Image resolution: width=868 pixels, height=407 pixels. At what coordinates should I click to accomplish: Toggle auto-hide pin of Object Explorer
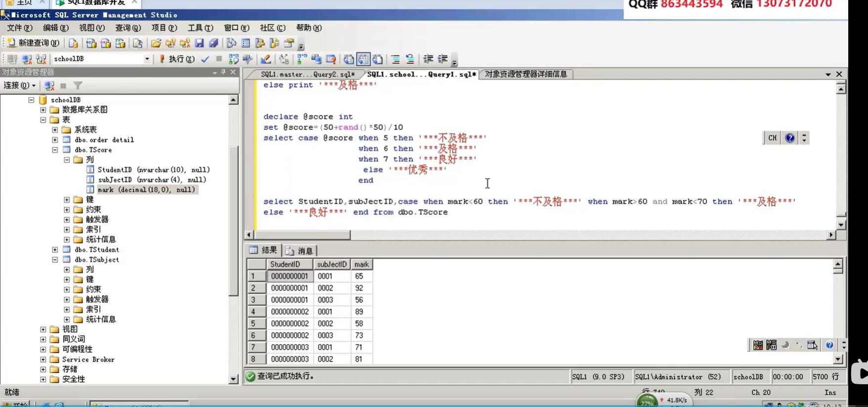[223, 72]
